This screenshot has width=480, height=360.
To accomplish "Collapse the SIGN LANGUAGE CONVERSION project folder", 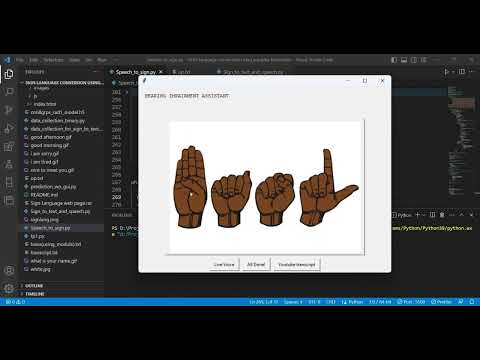I will 62,82.
